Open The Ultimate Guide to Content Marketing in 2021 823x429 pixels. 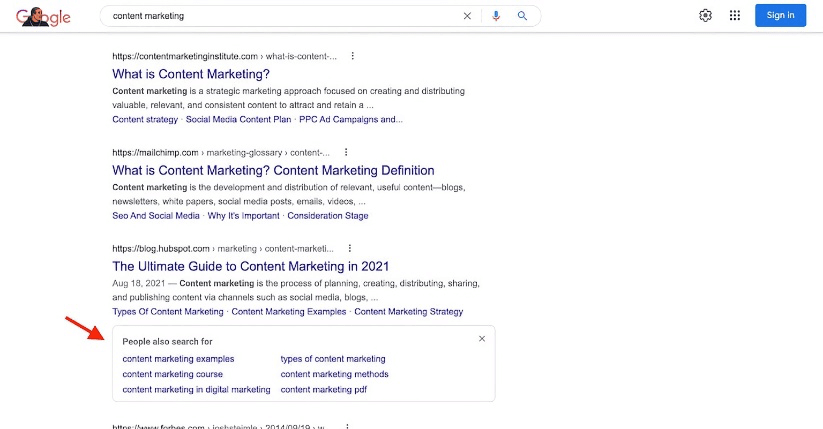(250, 266)
